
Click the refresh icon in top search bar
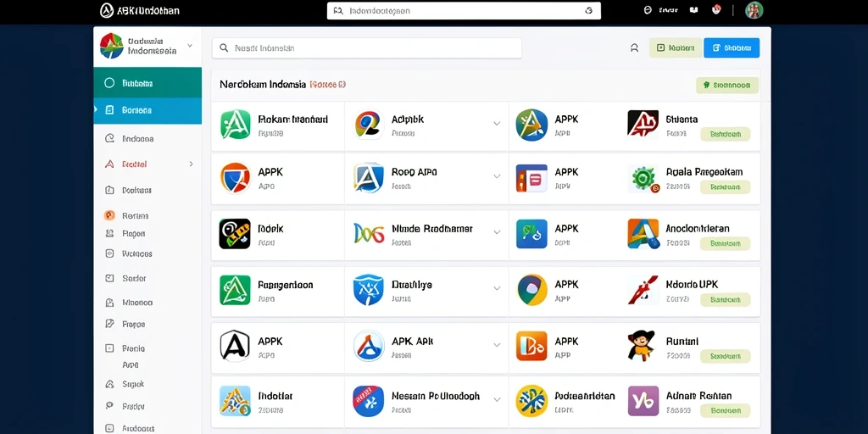point(589,10)
